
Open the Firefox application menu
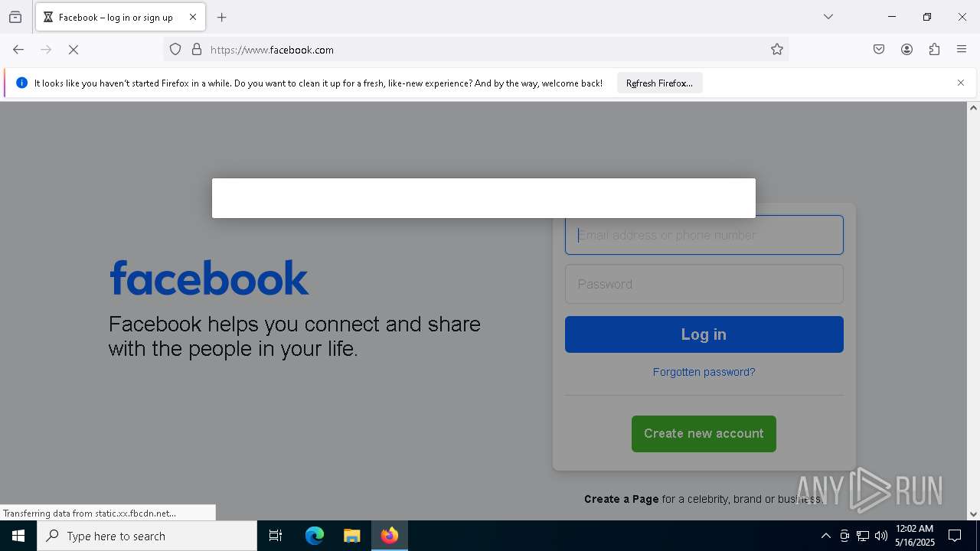[x=962, y=50]
